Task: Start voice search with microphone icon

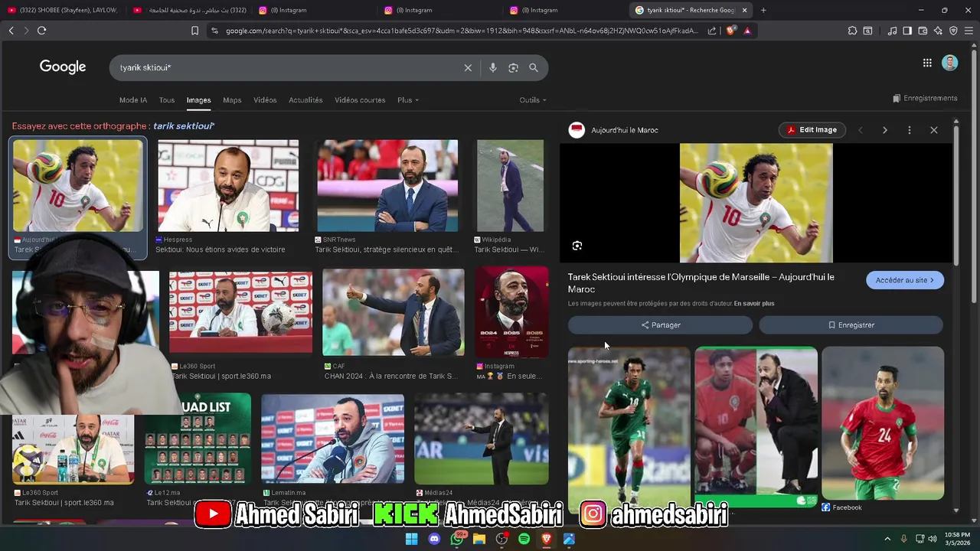Action: pos(493,67)
